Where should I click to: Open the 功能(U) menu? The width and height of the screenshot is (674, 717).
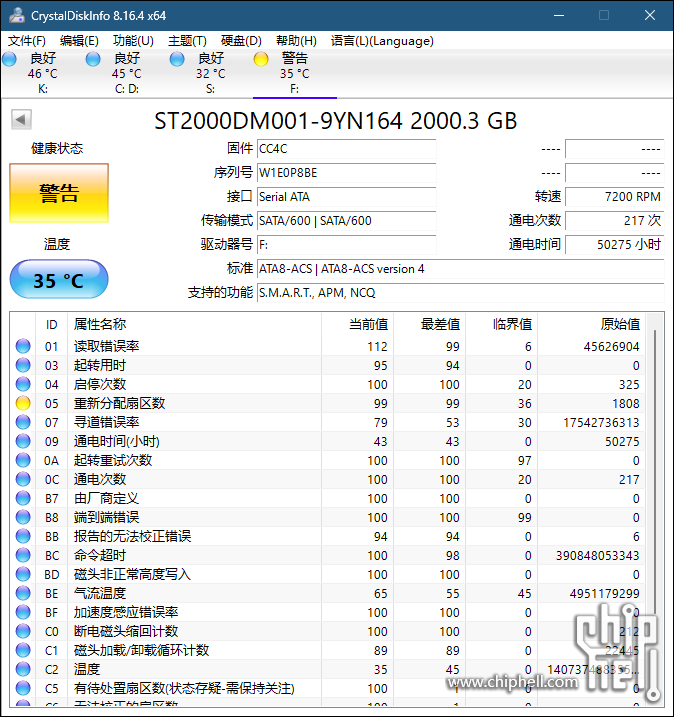click(133, 41)
